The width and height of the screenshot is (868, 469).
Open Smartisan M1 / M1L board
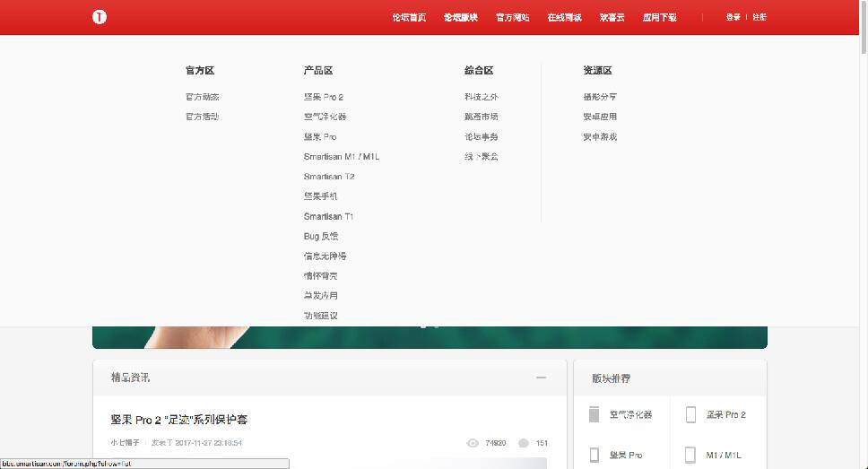(x=342, y=157)
